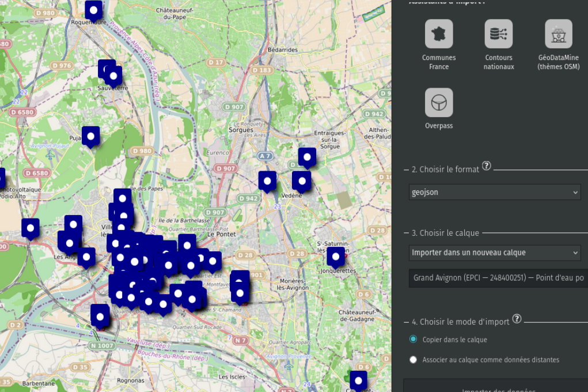588x392 pixels.
Task: Choose 'Associer au calque comme données distantes'
Action: tap(413, 360)
